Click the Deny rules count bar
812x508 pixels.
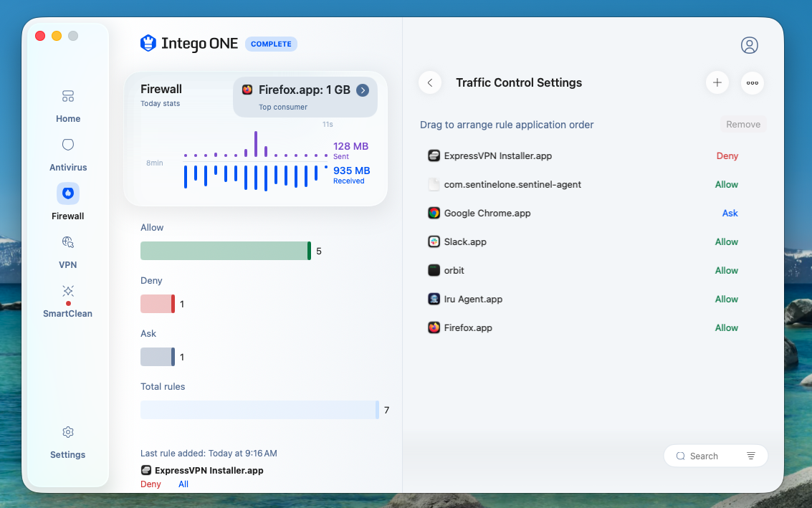coord(158,304)
